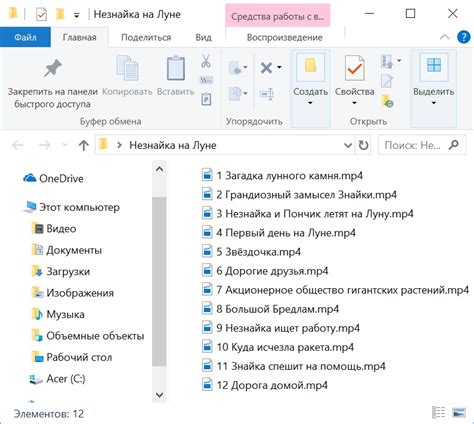Click the scissors Cut icon

tap(206, 61)
